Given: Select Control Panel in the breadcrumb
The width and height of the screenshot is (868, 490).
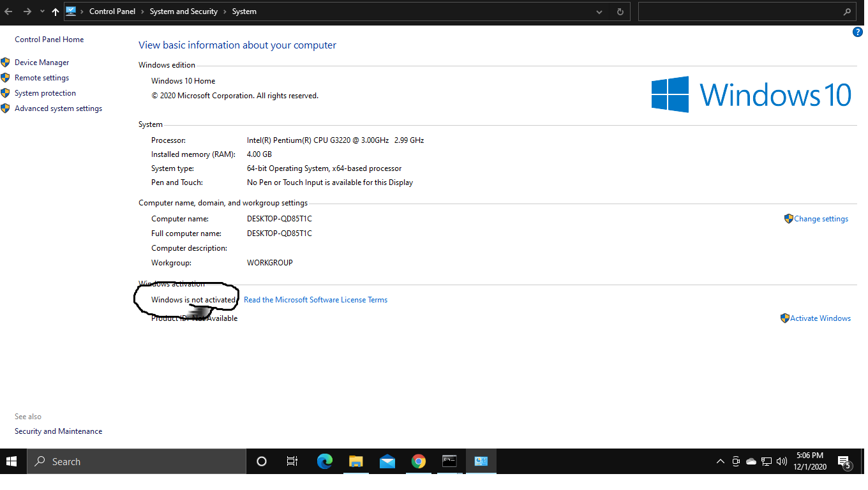Looking at the screenshot, I should 112,11.
